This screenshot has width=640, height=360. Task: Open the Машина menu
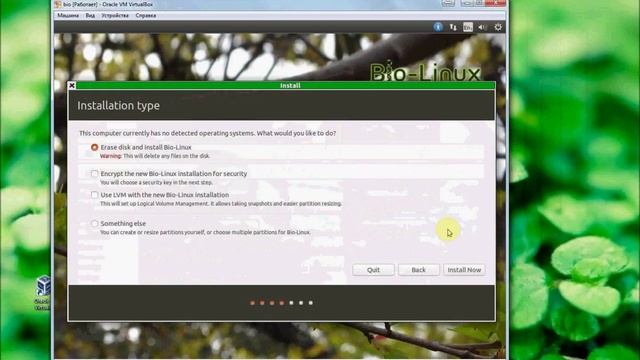coord(68,16)
